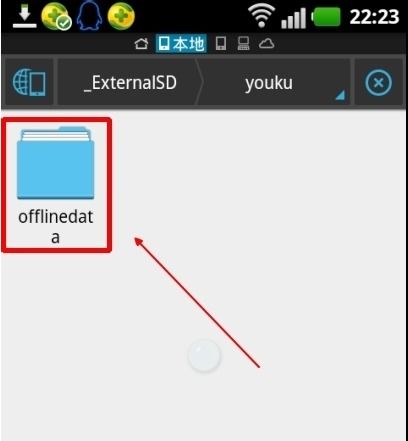The width and height of the screenshot is (408, 441).
Task: Switch to the phone device tab icon
Action: (221, 44)
